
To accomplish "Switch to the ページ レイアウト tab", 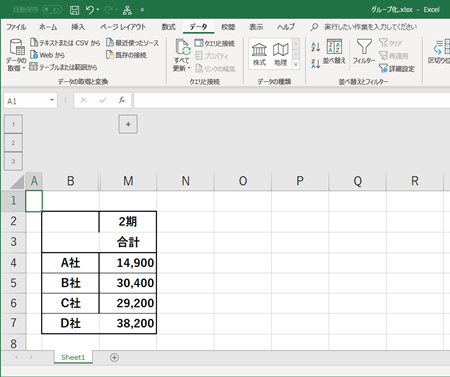I will (x=123, y=27).
